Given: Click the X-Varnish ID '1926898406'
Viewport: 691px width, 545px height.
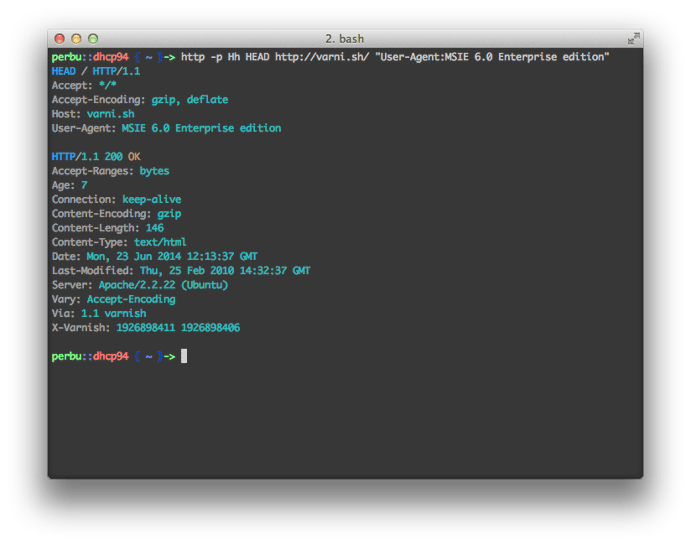Looking at the screenshot, I should point(211,327).
